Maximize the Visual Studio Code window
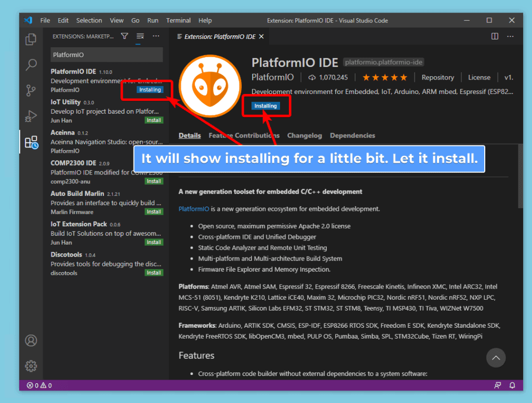The image size is (532, 403). 489,20
